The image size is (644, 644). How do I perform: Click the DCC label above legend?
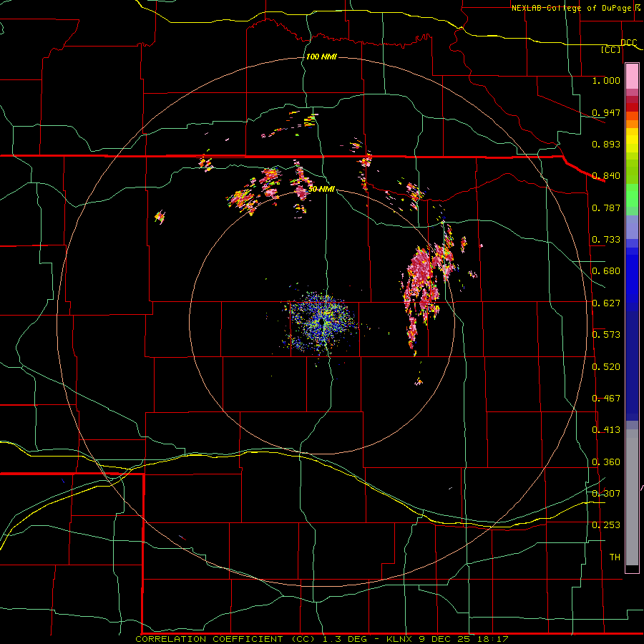click(x=628, y=42)
